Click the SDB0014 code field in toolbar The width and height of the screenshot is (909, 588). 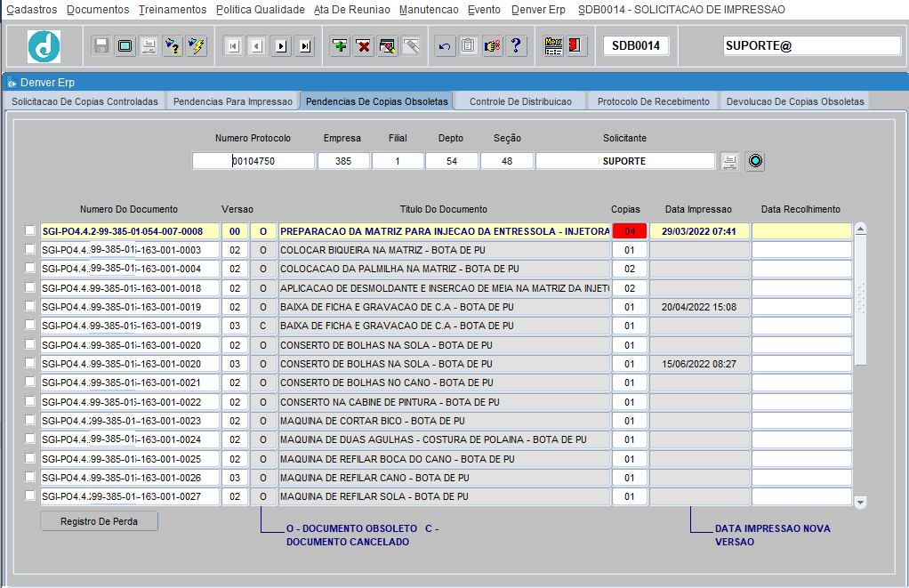(636, 45)
